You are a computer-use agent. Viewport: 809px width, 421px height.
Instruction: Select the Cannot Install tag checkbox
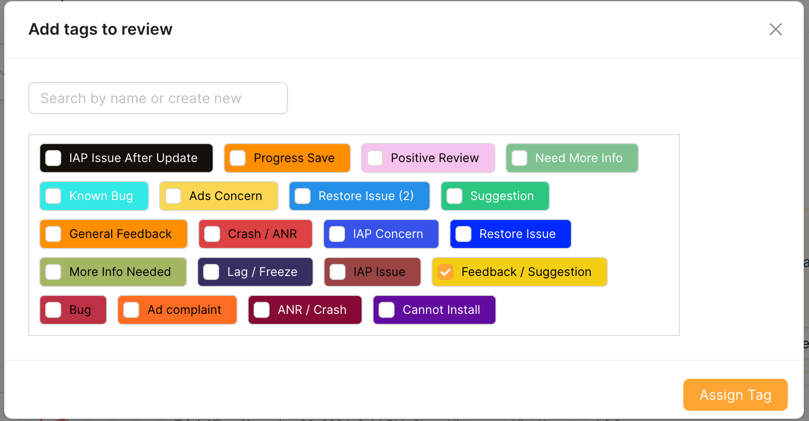[x=387, y=310]
